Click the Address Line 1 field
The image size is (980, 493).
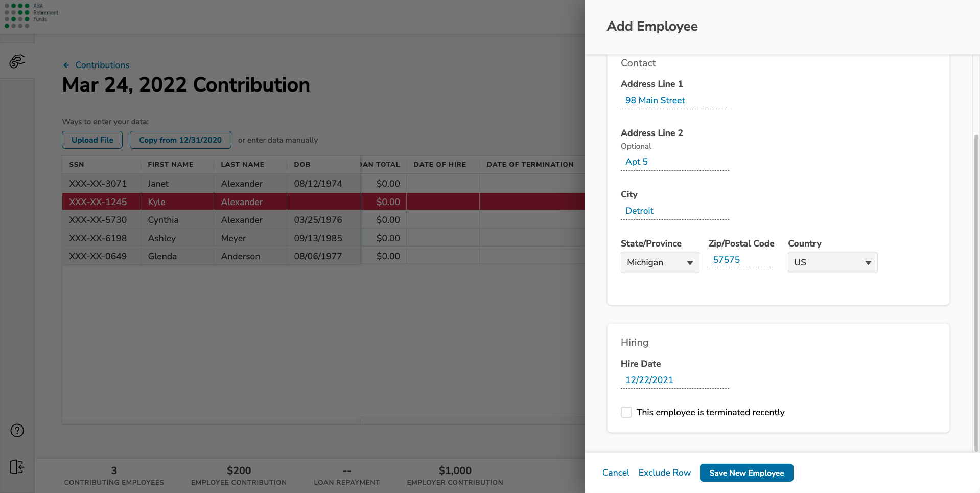(674, 100)
